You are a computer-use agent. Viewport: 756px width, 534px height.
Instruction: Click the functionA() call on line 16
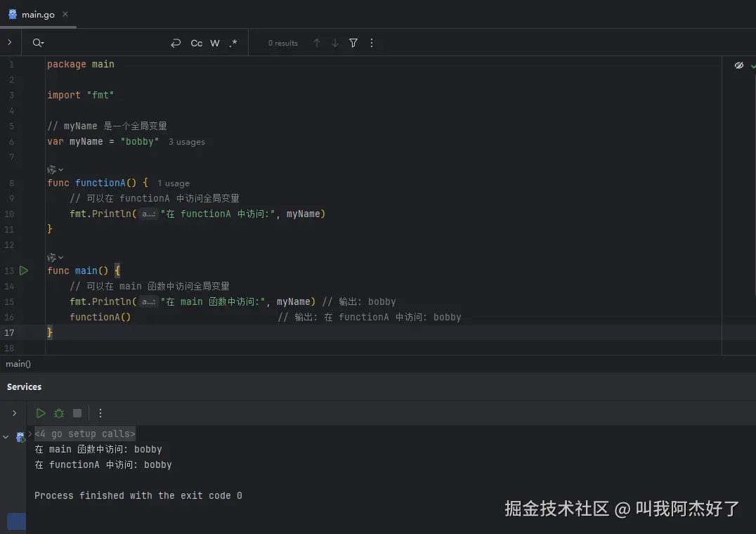[x=100, y=317]
